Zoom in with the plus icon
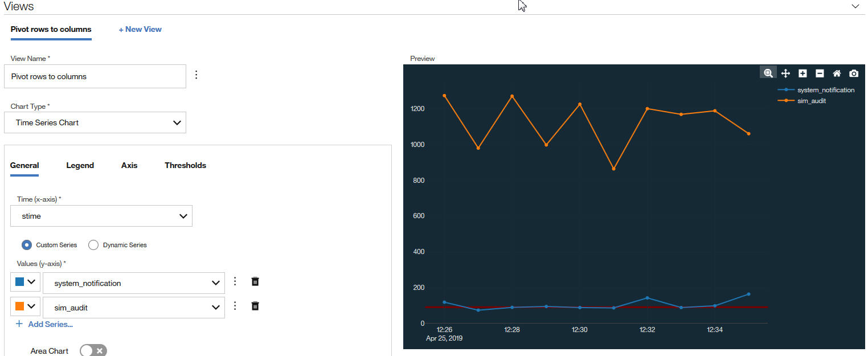 tap(803, 73)
